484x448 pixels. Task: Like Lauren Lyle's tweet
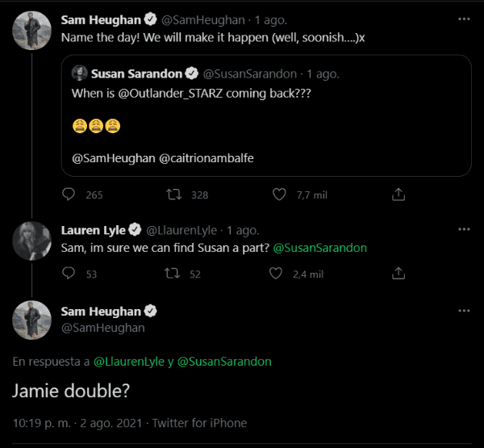[279, 274]
